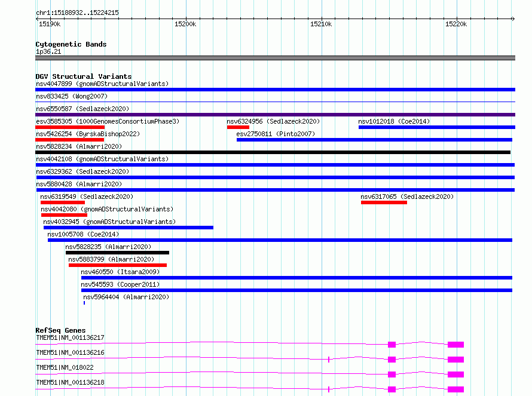This screenshot has height=396, width=532.
Task: Select the gray 1p36.21 cytogenetic band bar
Action: tap(275, 58)
